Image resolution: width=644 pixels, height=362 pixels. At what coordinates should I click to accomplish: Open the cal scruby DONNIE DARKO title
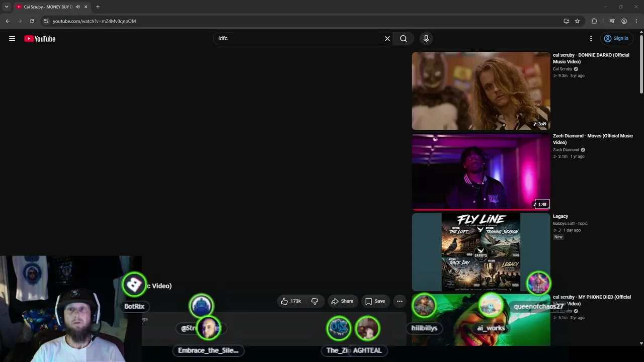591,58
